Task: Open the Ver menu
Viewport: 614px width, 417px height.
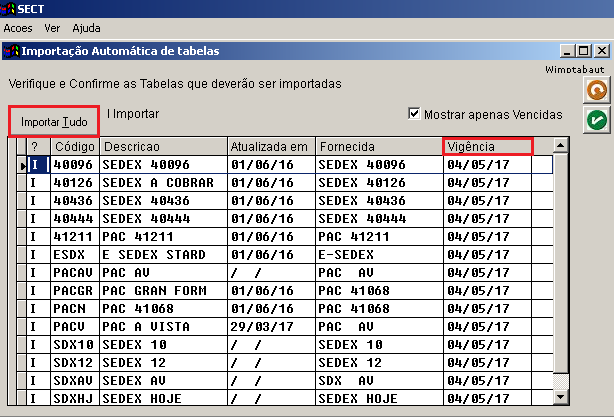Action: pos(52,28)
